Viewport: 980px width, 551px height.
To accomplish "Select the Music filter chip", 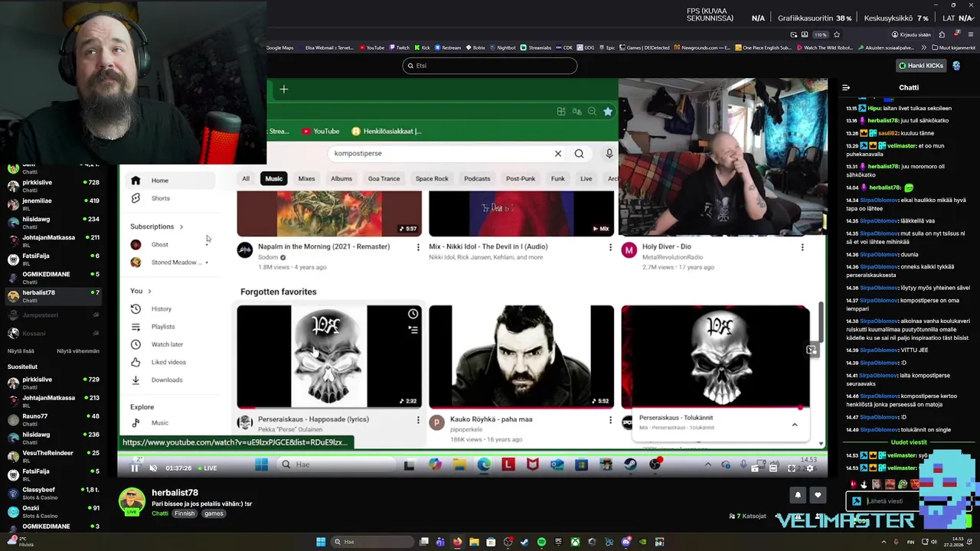I will [x=273, y=178].
